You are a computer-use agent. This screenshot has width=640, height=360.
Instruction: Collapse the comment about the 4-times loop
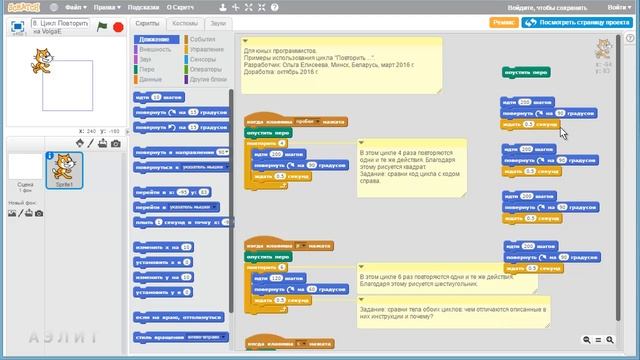(361, 142)
